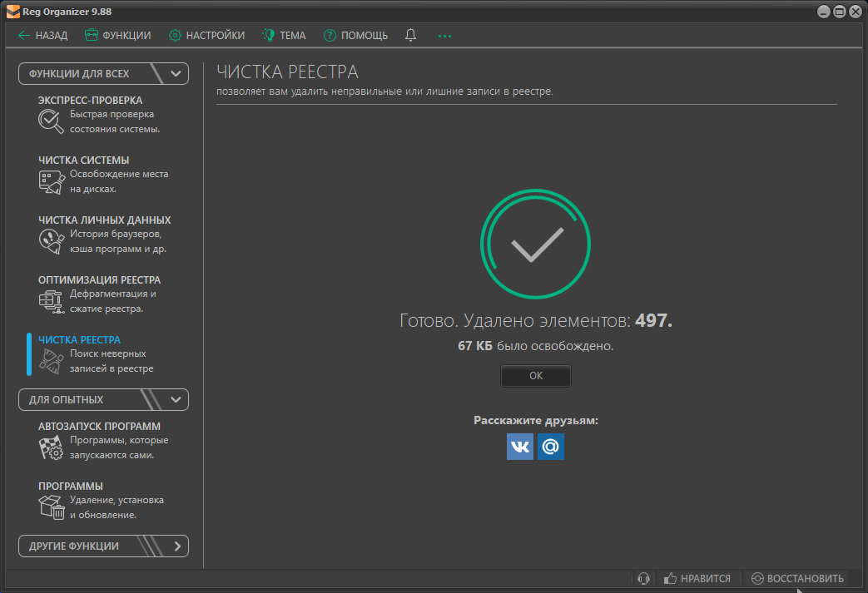
Task: Expand the Другие функции section
Action: [x=176, y=546]
